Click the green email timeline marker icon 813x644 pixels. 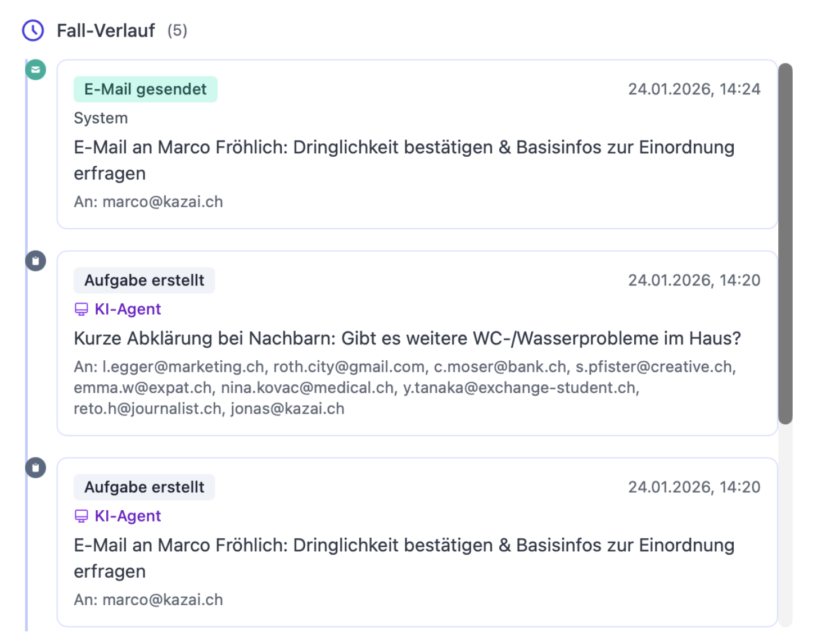click(x=35, y=70)
